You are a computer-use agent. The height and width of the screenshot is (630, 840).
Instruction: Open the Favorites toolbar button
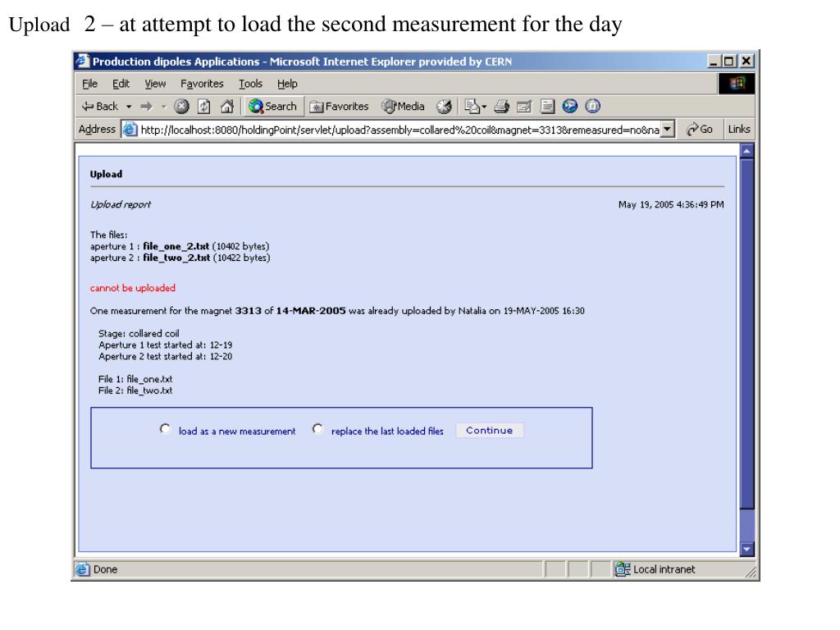click(339, 107)
